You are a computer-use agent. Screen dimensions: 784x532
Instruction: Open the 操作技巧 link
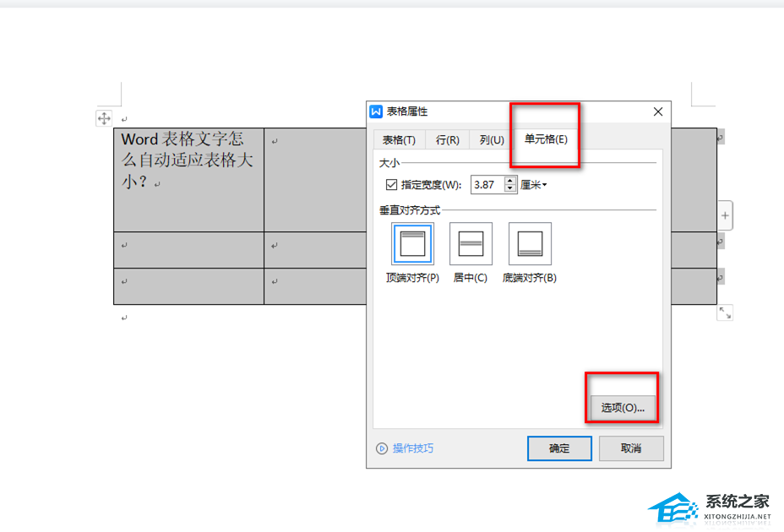pos(413,448)
